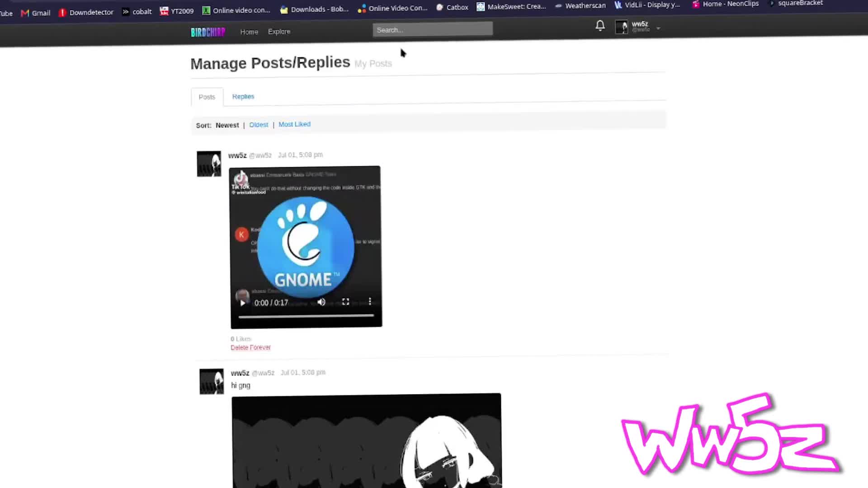
Task: Open the VidLii - Display y... bookmark
Action: (x=647, y=5)
